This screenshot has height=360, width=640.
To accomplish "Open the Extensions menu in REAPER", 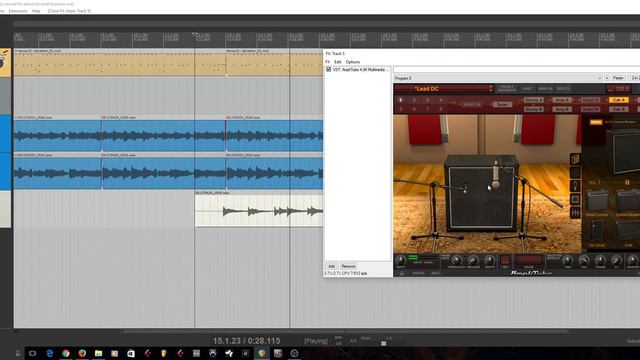I will (x=18, y=11).
